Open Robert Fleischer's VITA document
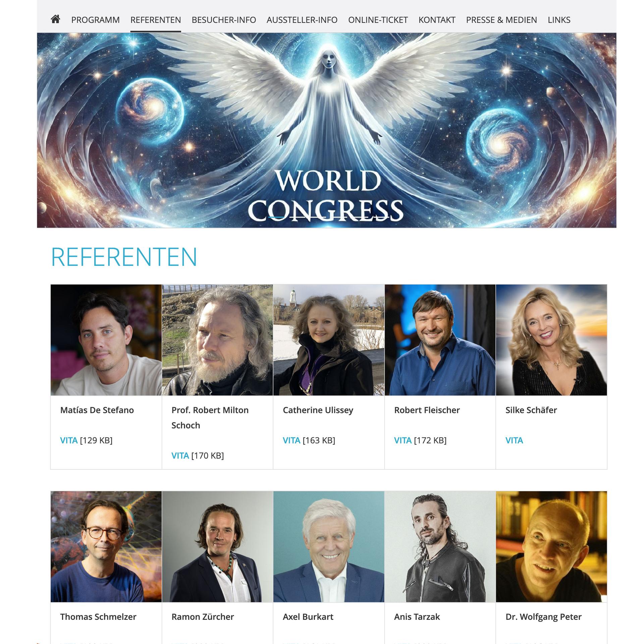The height and width of the screenshot is (644, 644). 403,440
